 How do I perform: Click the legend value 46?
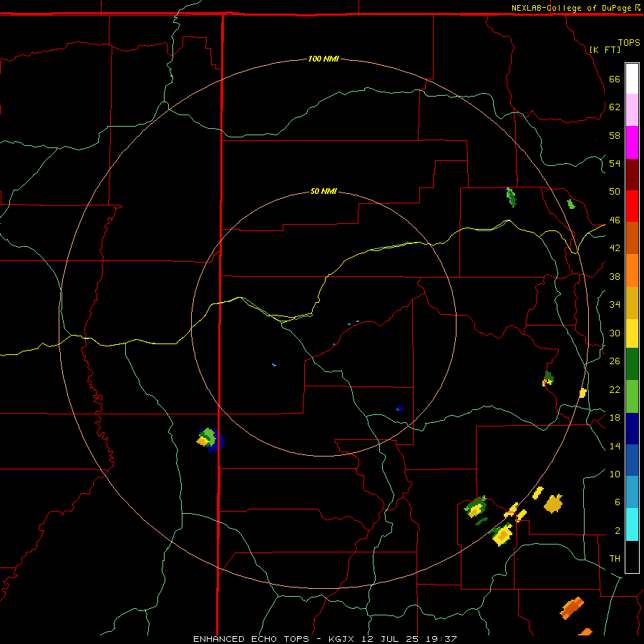pyautogui.click(x=615, y=220)
